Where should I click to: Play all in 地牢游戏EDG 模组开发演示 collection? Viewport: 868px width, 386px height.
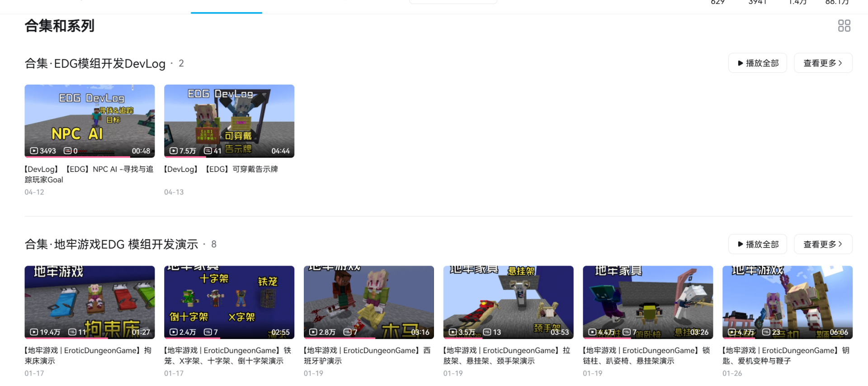tap(758, 244)
